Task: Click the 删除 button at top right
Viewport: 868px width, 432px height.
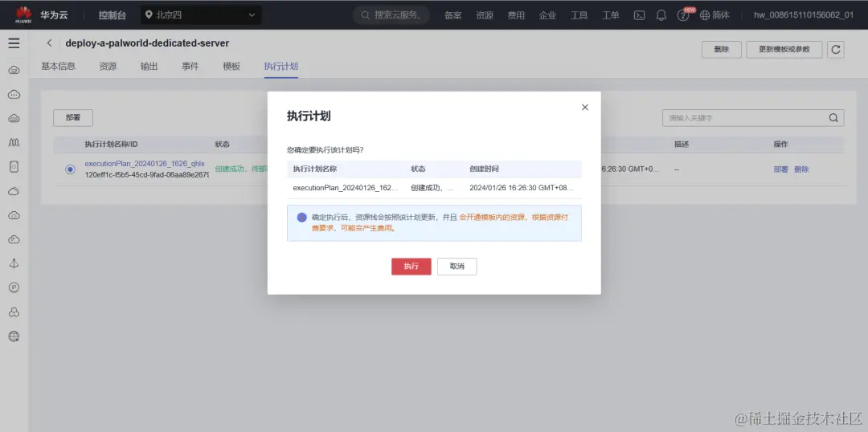Action: (721, 49)
